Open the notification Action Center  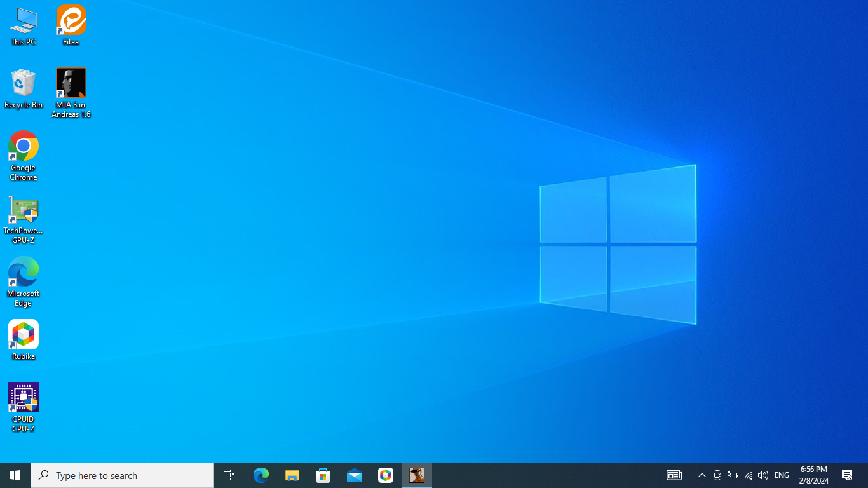(x=847, y=475)
